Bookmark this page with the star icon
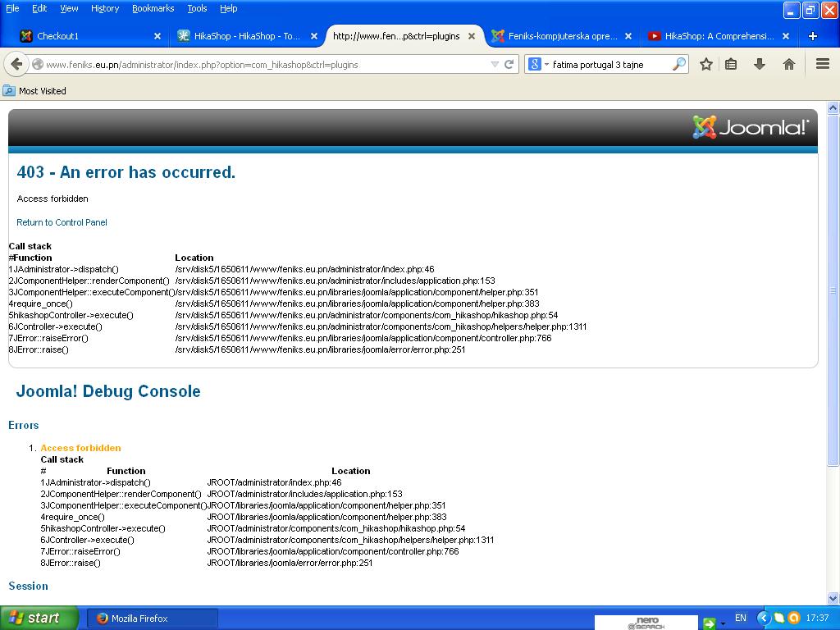This screenshot has height=630, width=840. [706, 64]
